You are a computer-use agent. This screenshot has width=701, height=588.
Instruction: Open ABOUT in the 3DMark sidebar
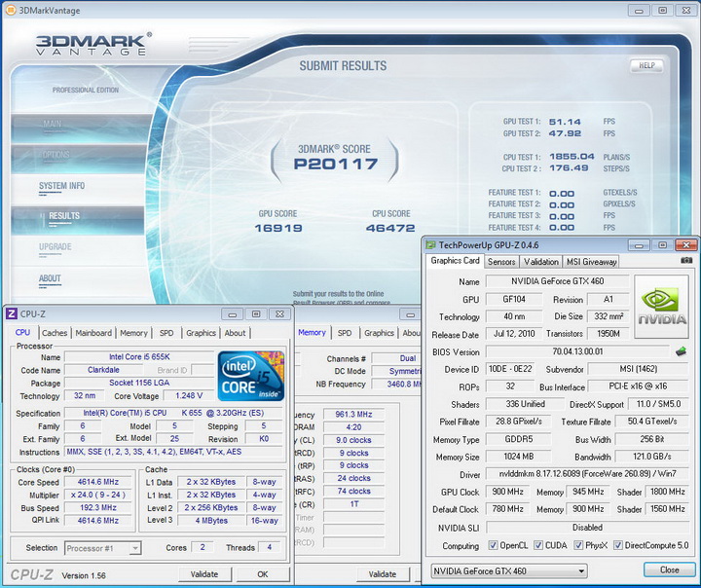coord(50,278)
